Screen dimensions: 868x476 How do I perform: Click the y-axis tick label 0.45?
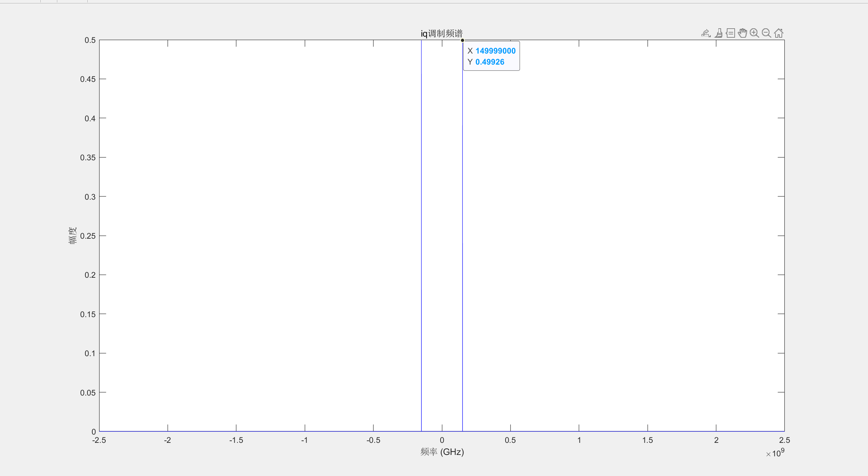pyautogui.click(x=88, y=79)
